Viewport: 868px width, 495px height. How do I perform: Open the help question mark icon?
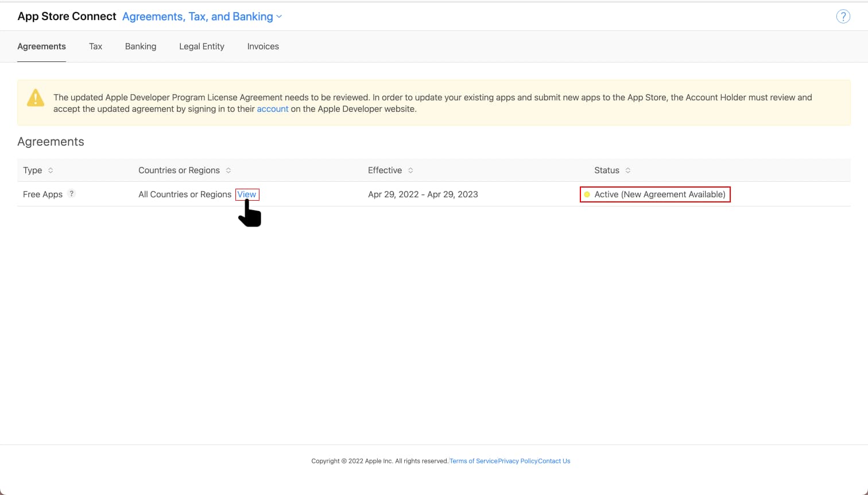point(843,16)
